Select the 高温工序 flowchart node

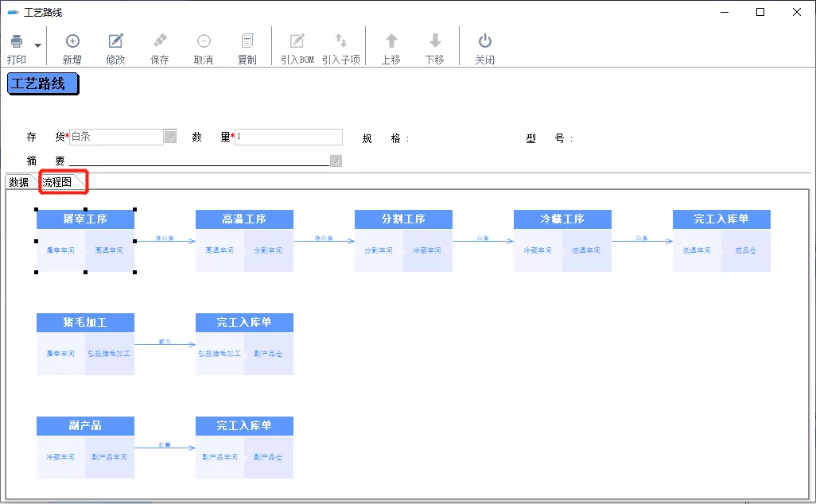tap(244, 219)
